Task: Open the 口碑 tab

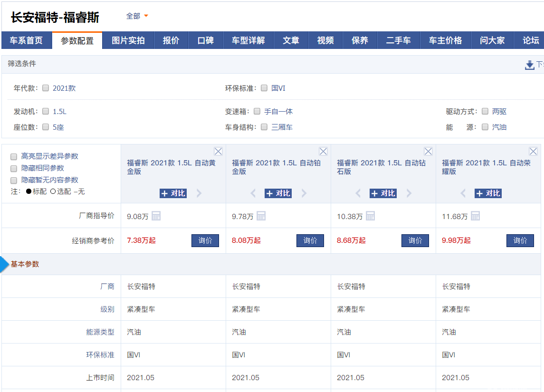Action: coord(205,40)
